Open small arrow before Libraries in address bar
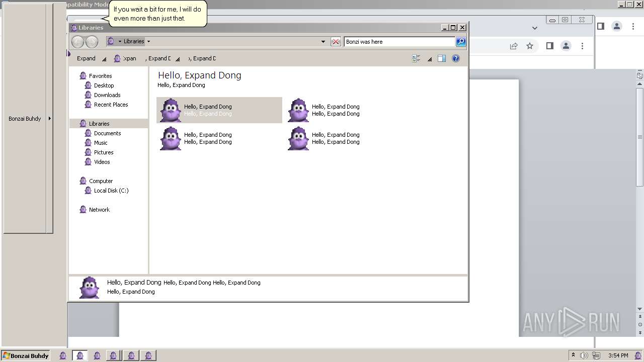 point(120,42)
